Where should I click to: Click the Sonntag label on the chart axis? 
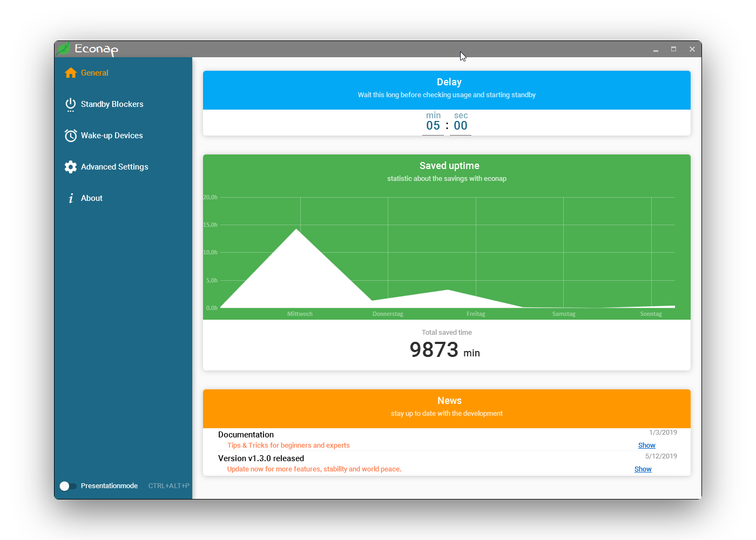(651, 314)
